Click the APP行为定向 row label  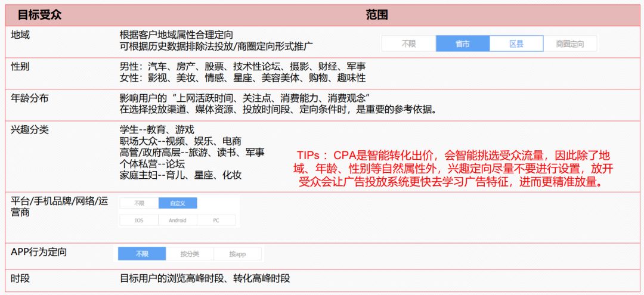click(x=39, y=252)
